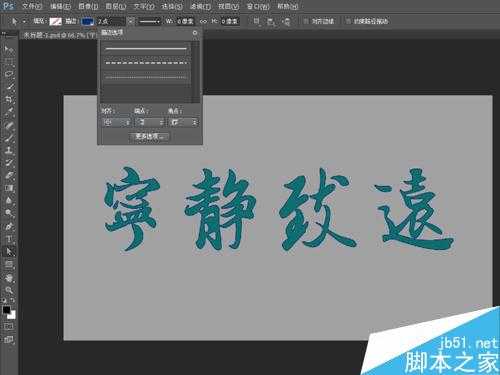Open the 图层 menu
The image size is (500, 375).
pos(116,6)
